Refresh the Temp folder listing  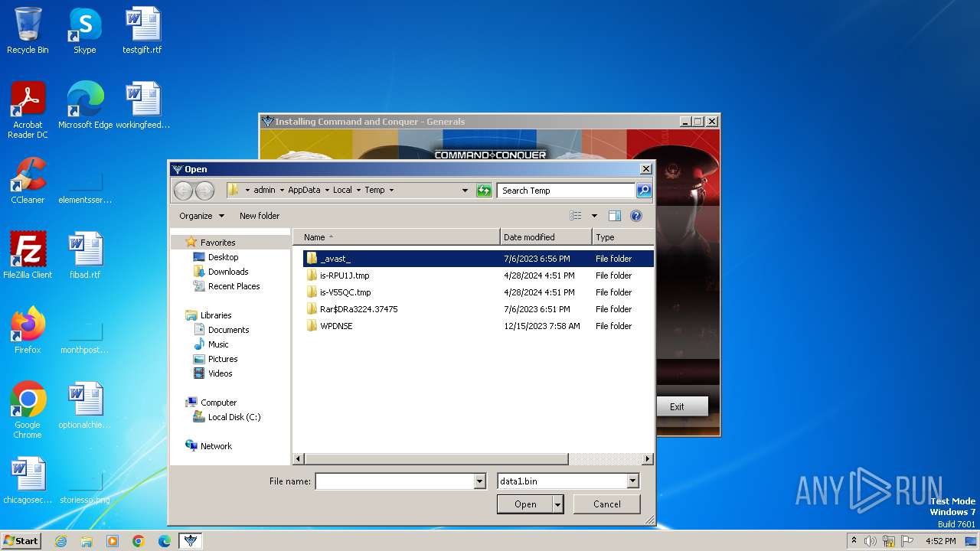click(x=484, y=191)
